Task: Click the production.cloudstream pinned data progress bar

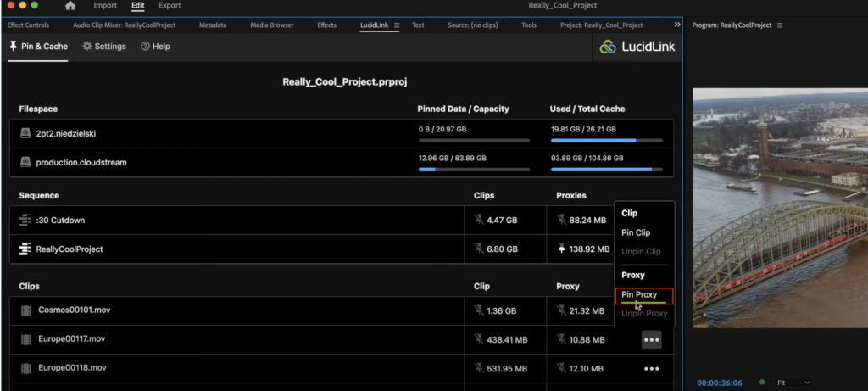Action: pyautogui.click(x=474, y=170)
